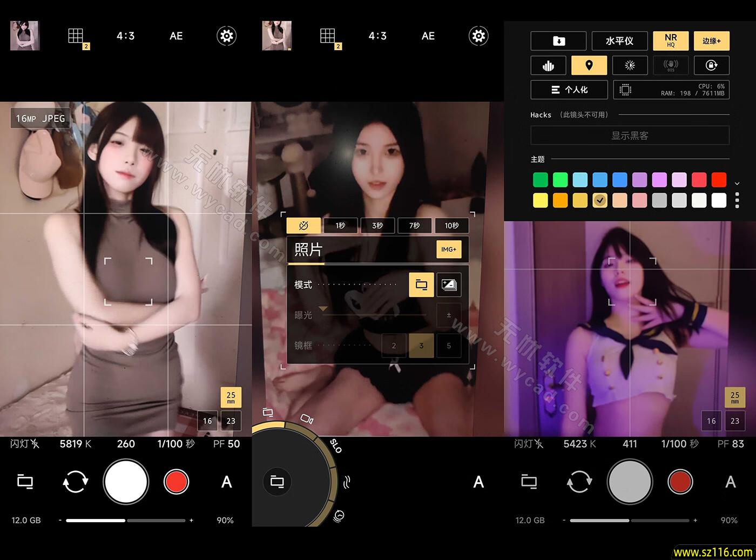The width and height of the screenshot is (756, 560).
Task: Select the green theme color swatch
Action: point(540,179)
